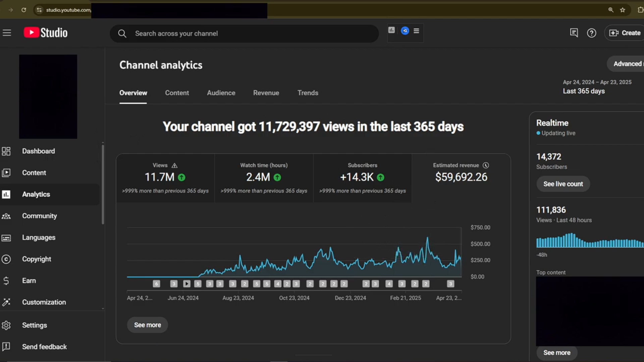Click See more below the chart
This screenshot has height=362, width=644.
pos(147,325)
